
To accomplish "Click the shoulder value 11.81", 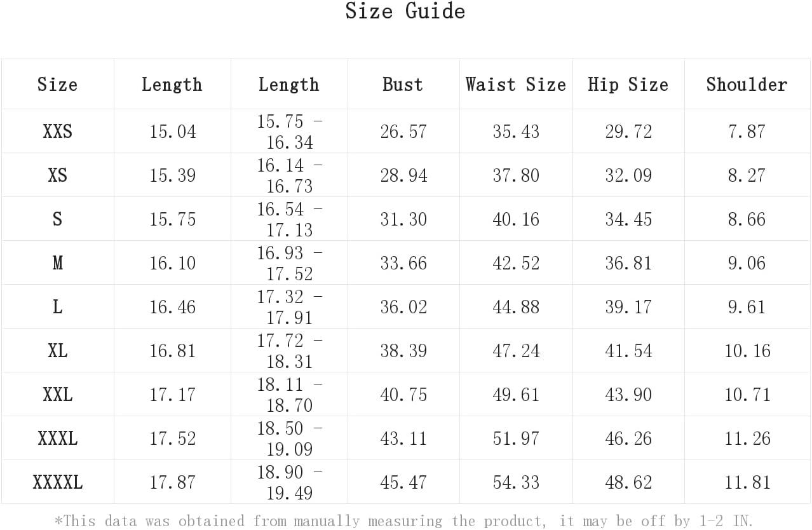I will (747, 482).
